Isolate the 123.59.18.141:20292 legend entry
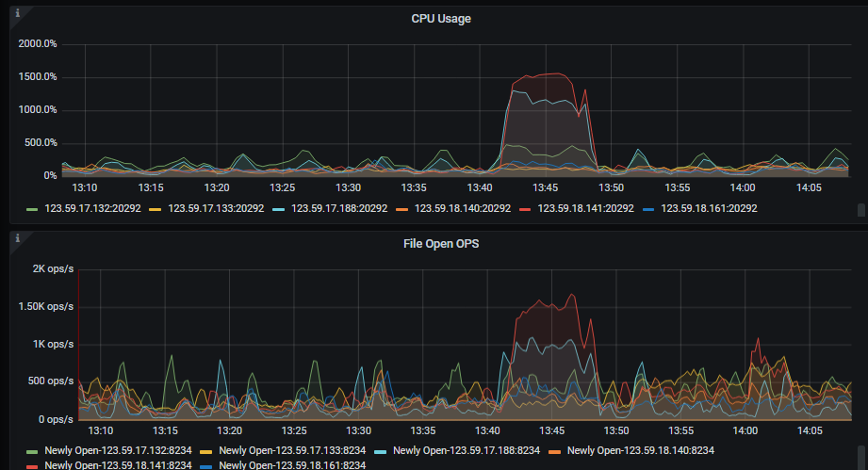The height and width of the screenshot is (470, 868). [x=585, y=208]
